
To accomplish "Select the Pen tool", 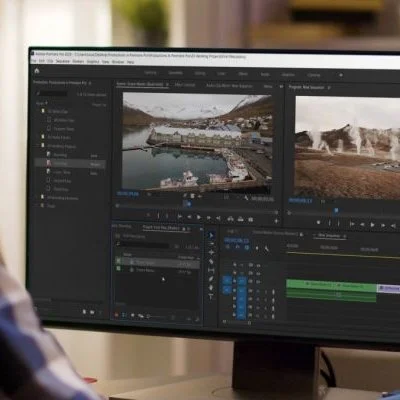I will click(211, 279).
